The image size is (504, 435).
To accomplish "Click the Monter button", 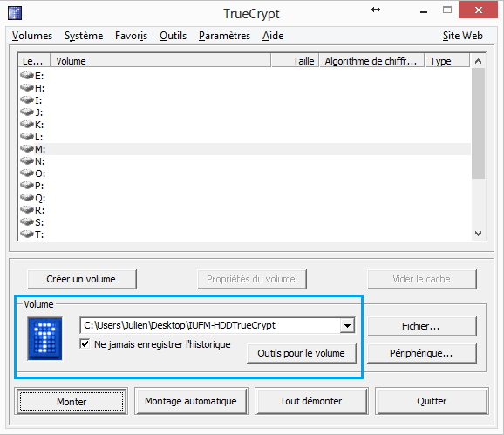I will [x=72, y=401].
